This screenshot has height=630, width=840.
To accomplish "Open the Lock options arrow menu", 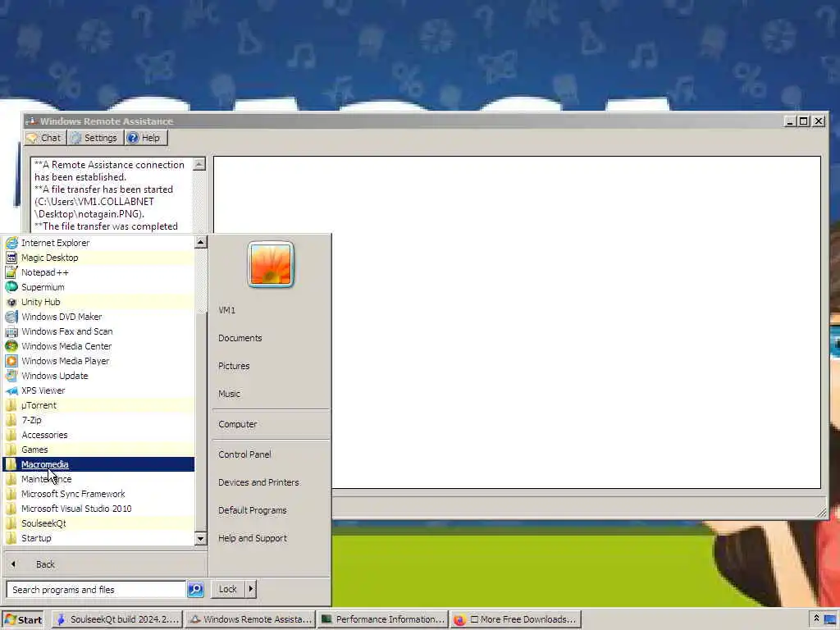I will (251, 589).
